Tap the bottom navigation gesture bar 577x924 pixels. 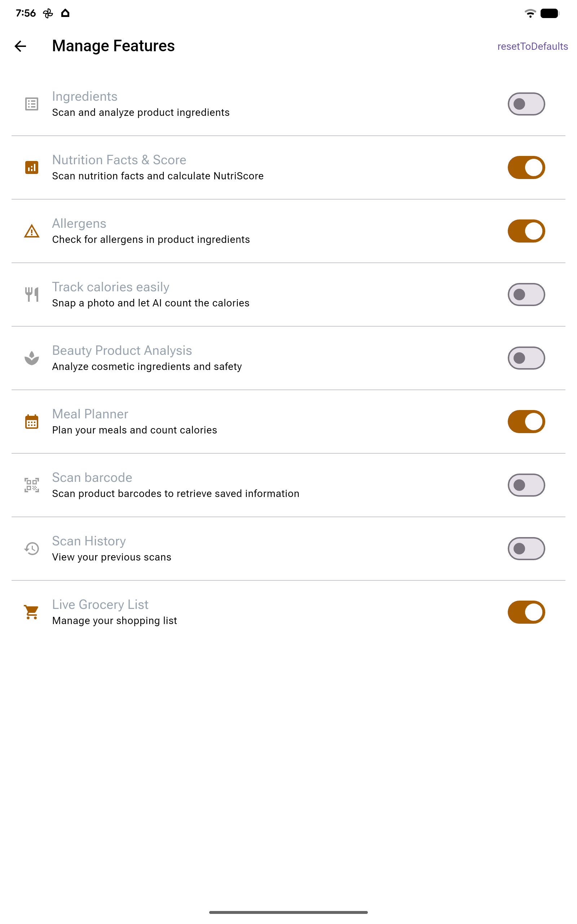click(x=288, y=912)
